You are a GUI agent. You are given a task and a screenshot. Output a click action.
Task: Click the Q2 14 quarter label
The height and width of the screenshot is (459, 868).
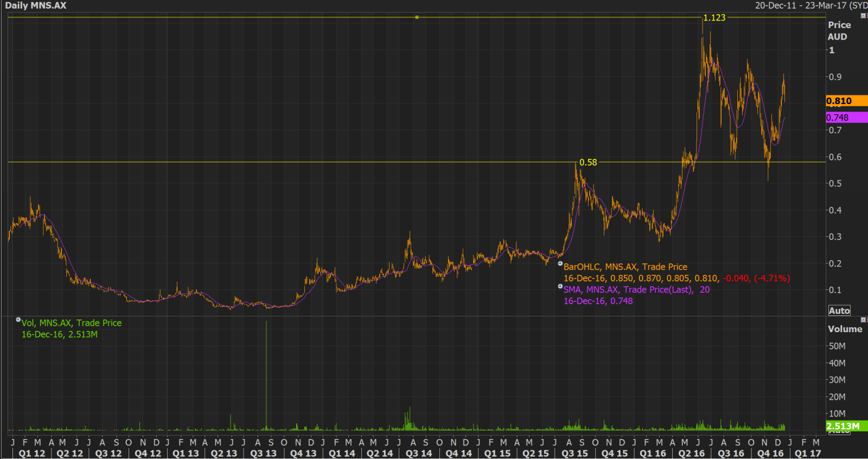pos(380,453)
